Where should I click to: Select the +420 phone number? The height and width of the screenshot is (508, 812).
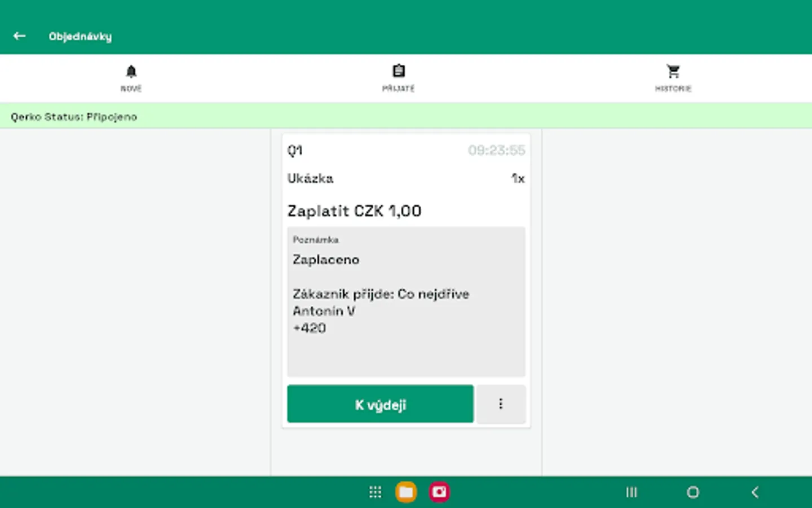(309, 328)
